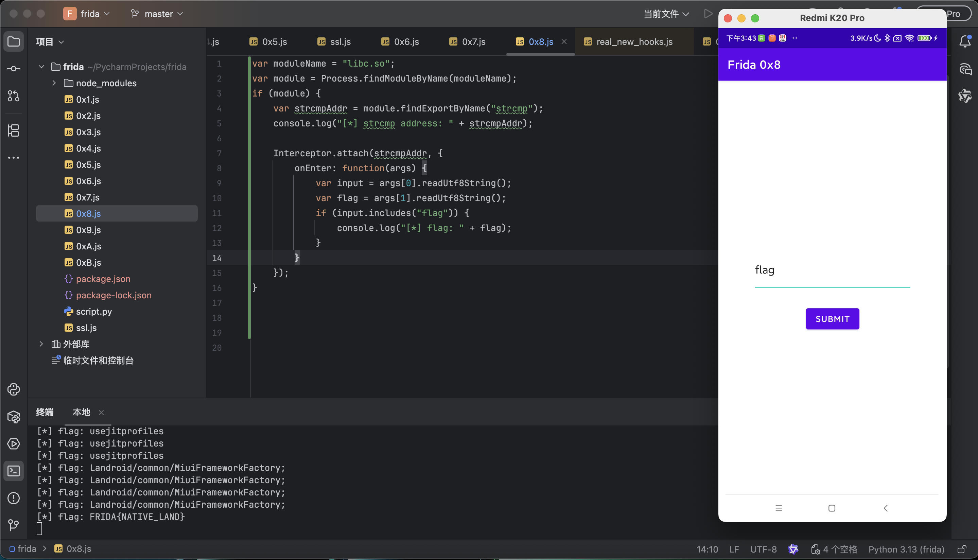Open the Python Console sidebar icon

(14, 390)
